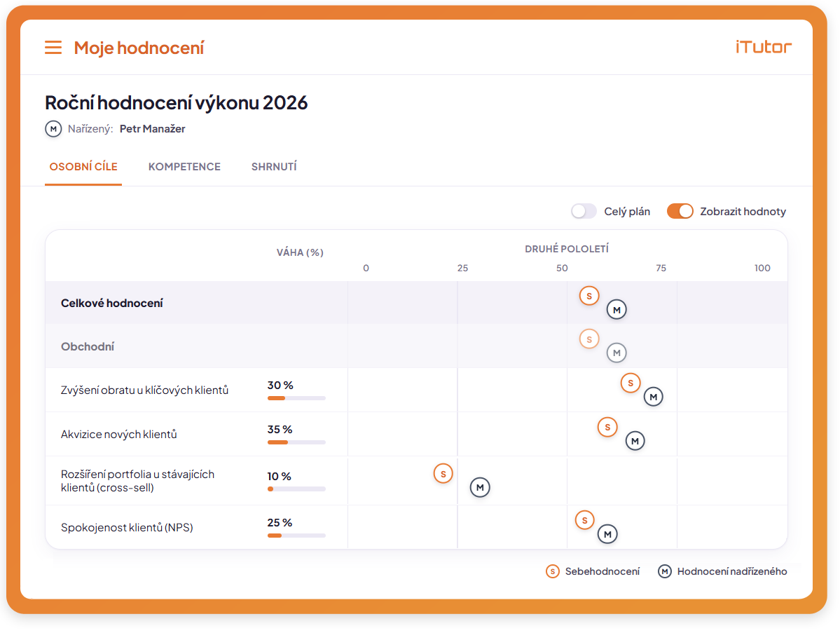This screenshot has height=640, width=840.
Task: Switch to the Osobní cíle tab
Action: click(83, 168)
